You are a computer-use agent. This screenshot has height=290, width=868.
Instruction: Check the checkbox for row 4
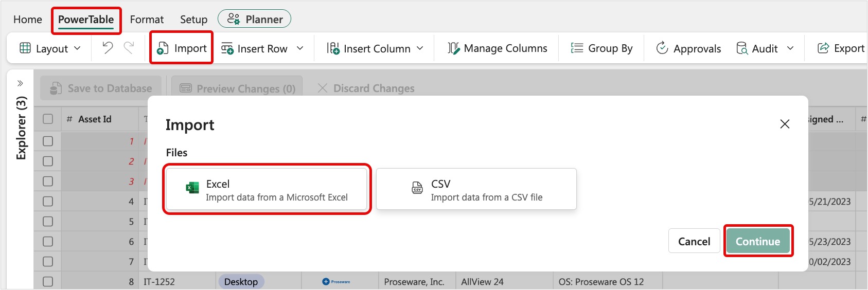click(x=48, y=201)
